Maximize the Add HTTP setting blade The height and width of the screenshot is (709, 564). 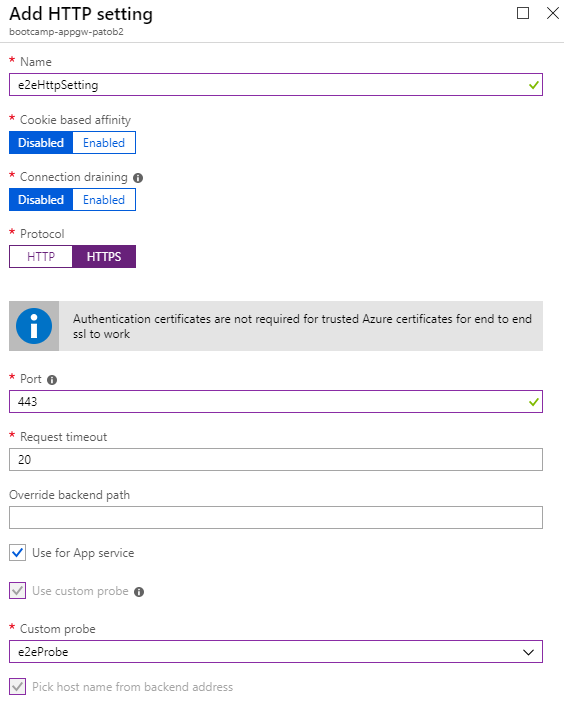coord(523,13)
